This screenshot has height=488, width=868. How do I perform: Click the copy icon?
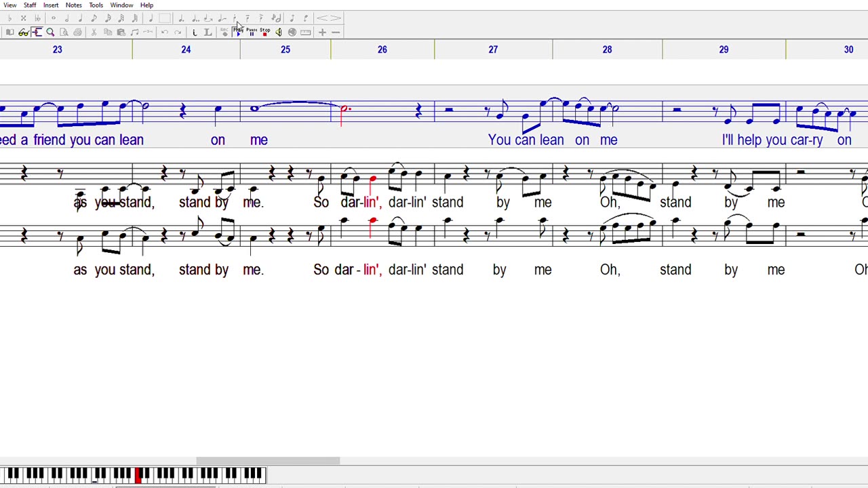(107, 32)
